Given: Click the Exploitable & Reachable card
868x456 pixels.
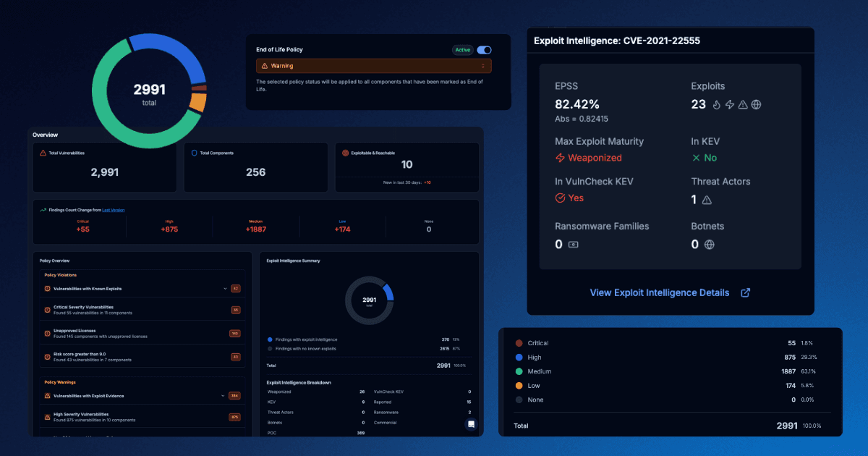Looking at the screenshot, I should pos(407,167).
